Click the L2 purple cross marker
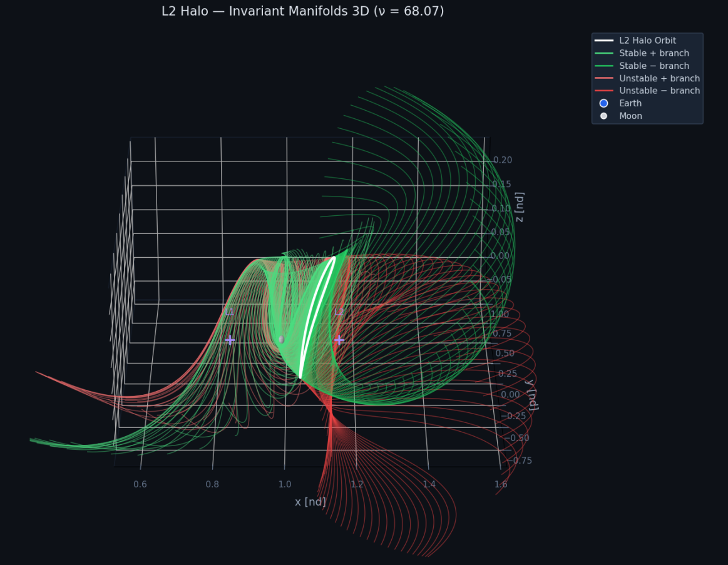The image size is (728, 565). pos(339,340)
